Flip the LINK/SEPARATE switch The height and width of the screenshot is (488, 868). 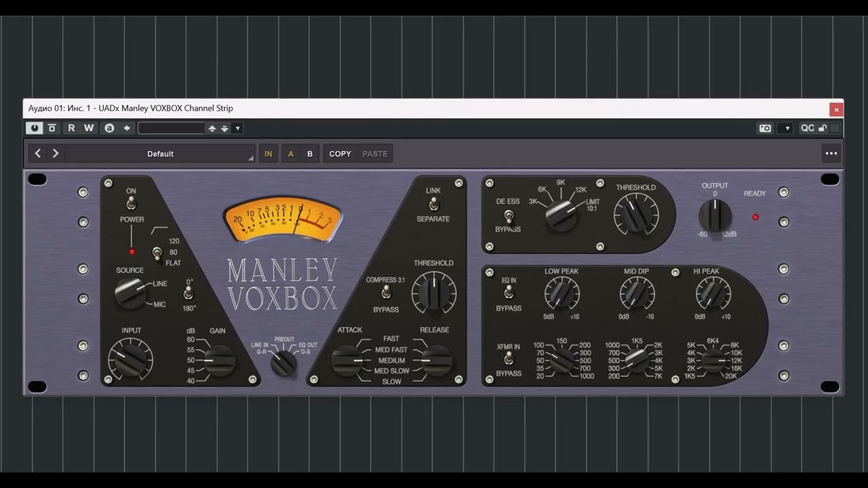click(x=433, y=204)
